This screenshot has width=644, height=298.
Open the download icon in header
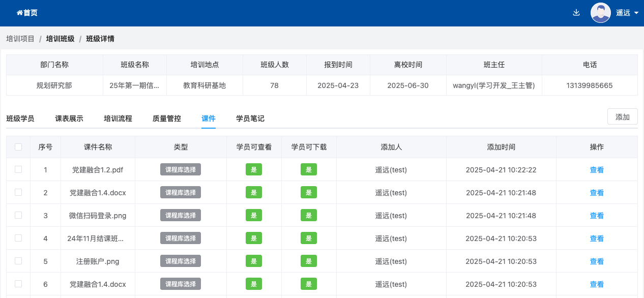(576, 13)
